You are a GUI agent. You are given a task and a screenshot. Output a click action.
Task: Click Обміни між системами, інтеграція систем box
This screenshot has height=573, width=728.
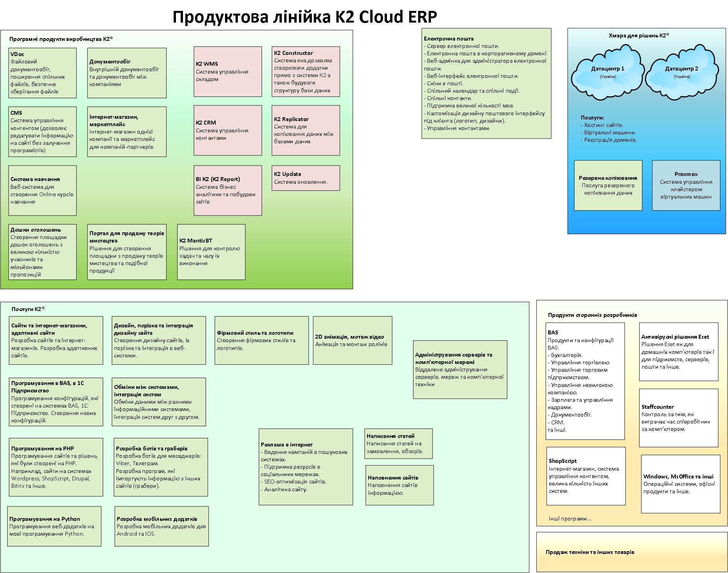(159, 402)
